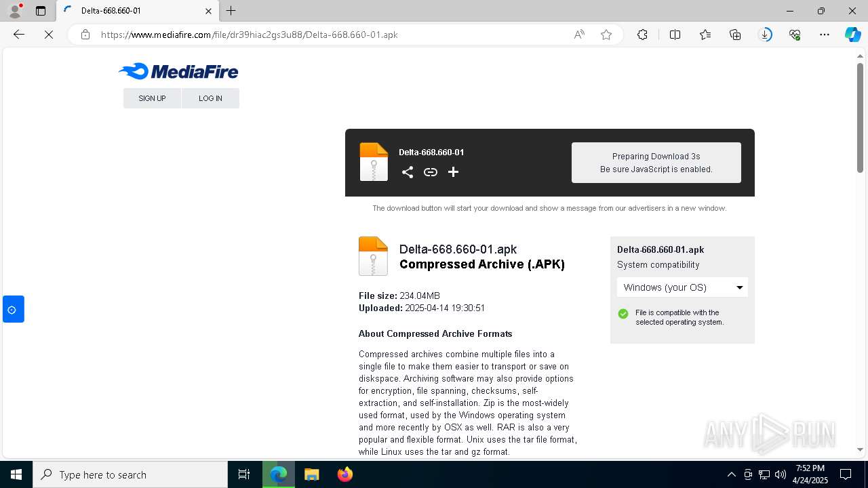Open the volume control in the tray

coord(781,474)
